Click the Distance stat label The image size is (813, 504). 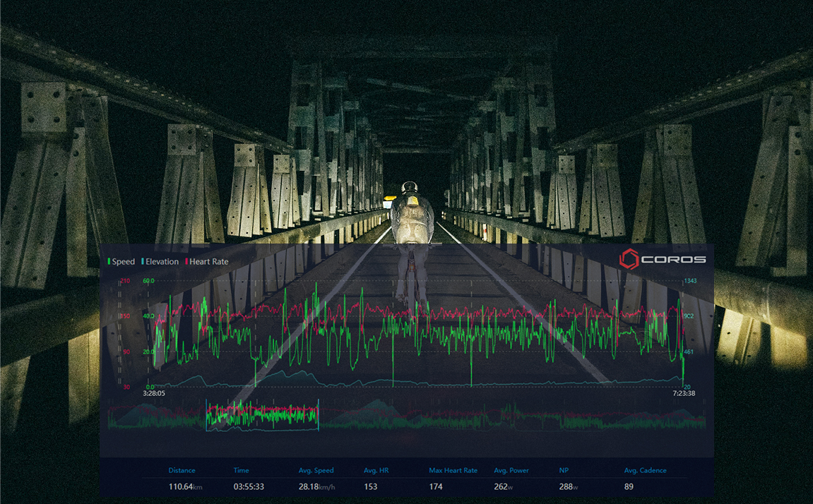pos(182,470)
